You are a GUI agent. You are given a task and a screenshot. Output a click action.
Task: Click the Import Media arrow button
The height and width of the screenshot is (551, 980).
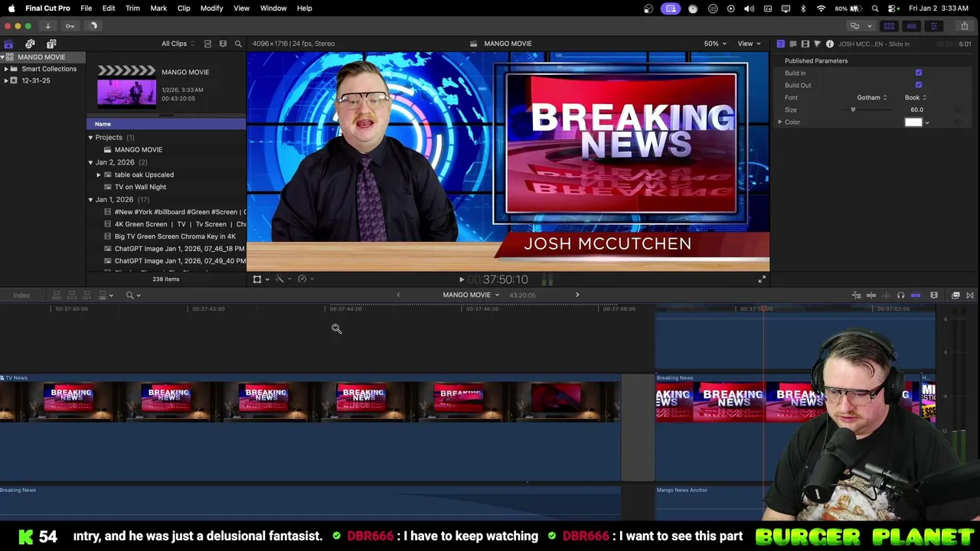(47, 26)
